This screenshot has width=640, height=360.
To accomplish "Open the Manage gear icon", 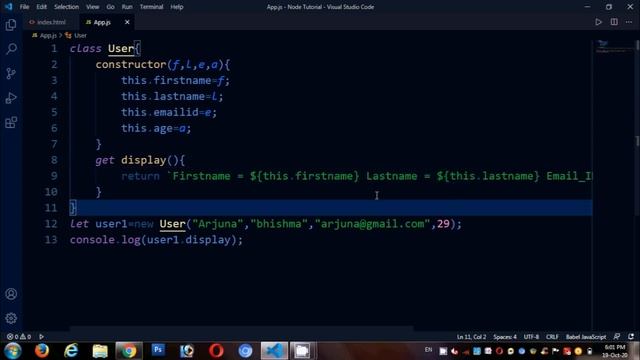I will (x=11, y=318).
